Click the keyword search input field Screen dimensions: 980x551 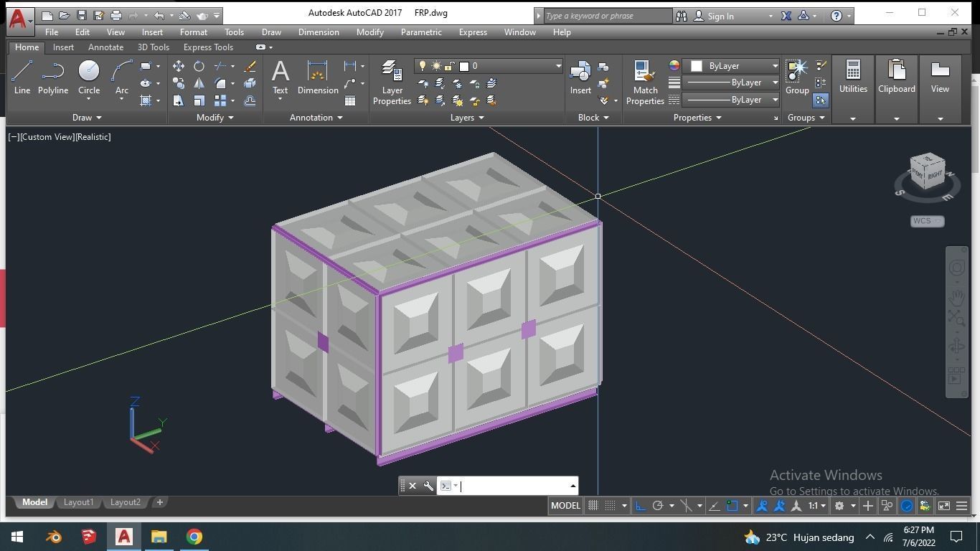click(608, 16)
